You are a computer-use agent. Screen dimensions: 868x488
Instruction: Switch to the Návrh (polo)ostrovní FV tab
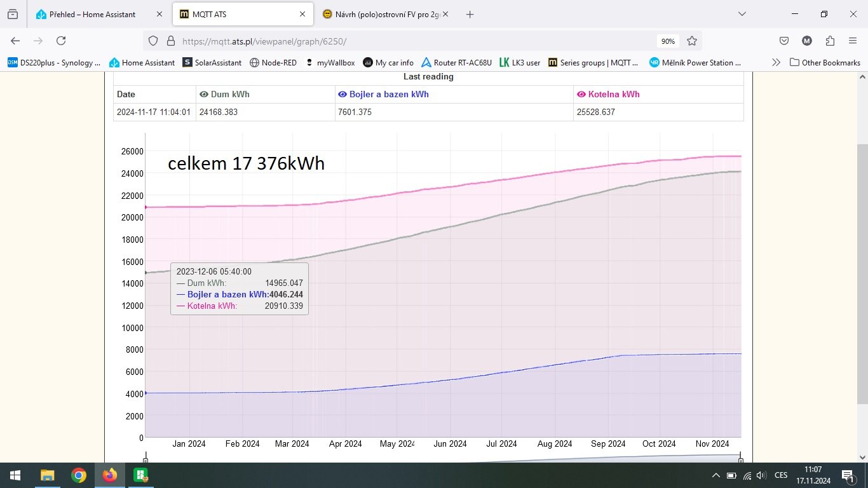384,14
